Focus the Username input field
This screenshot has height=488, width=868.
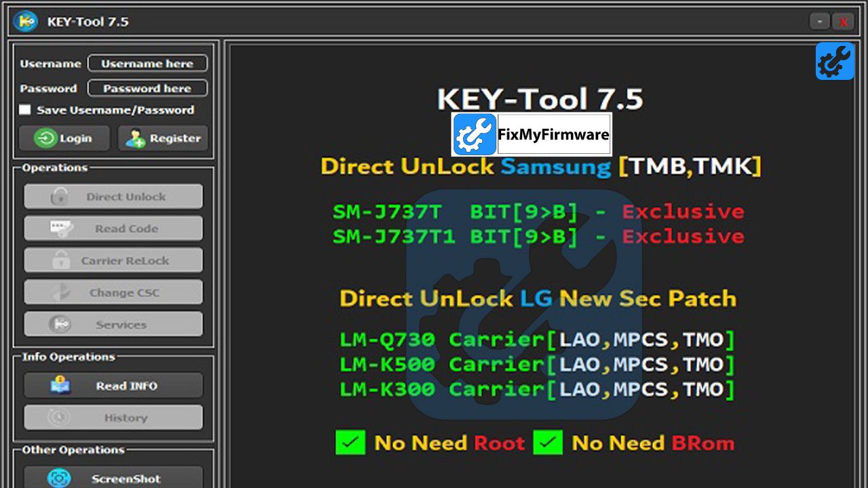147,64
